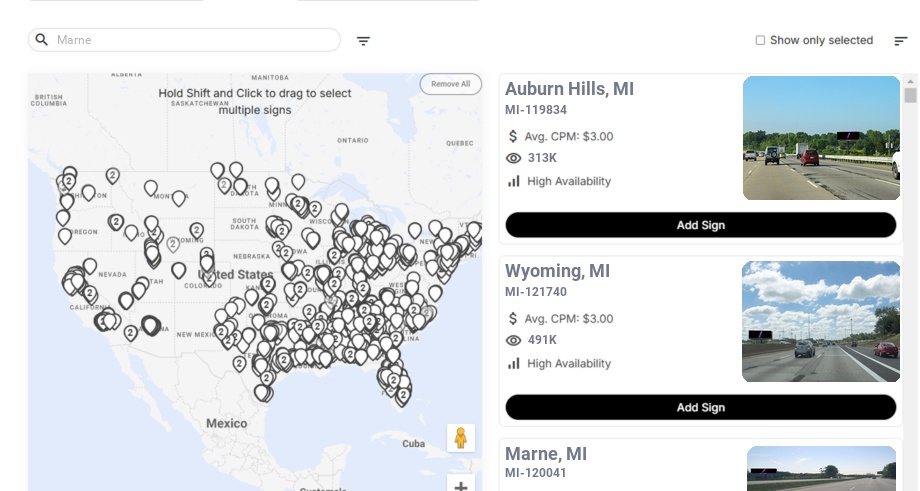Click the eye impressions icon for Wyoming

[514, 340]
